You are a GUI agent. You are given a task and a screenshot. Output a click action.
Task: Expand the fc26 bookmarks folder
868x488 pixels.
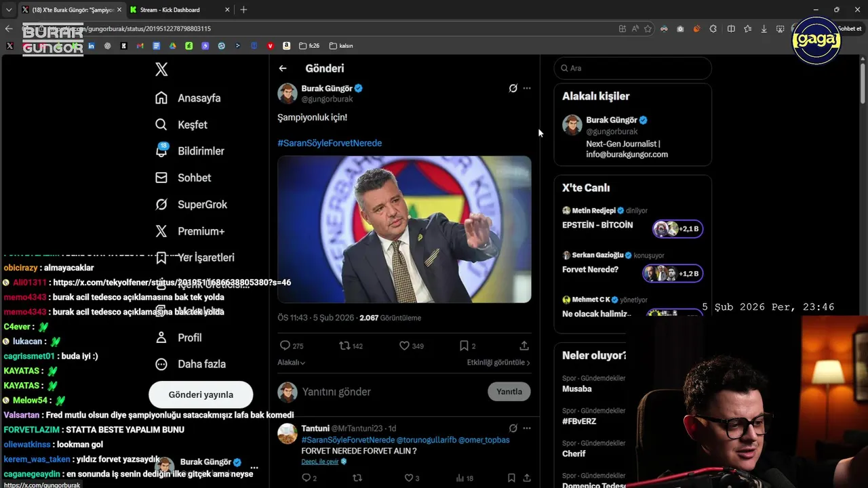[309, 46]
